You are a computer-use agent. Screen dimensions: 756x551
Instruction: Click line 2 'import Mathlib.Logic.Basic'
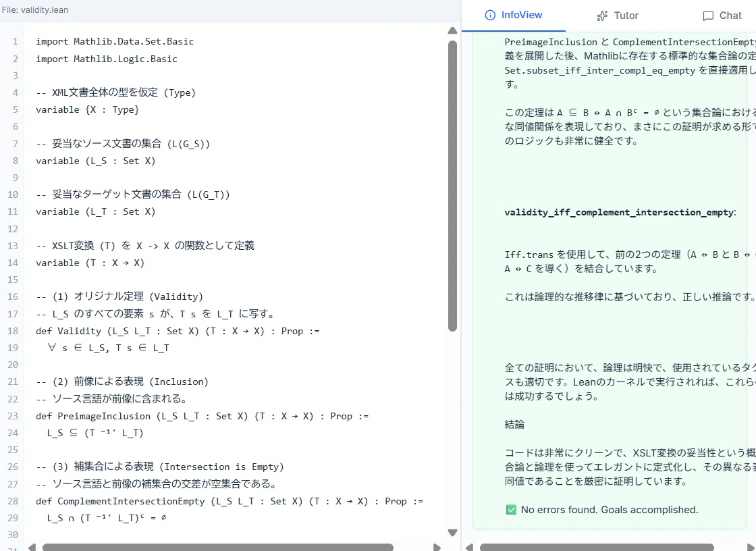coord(107,59)
